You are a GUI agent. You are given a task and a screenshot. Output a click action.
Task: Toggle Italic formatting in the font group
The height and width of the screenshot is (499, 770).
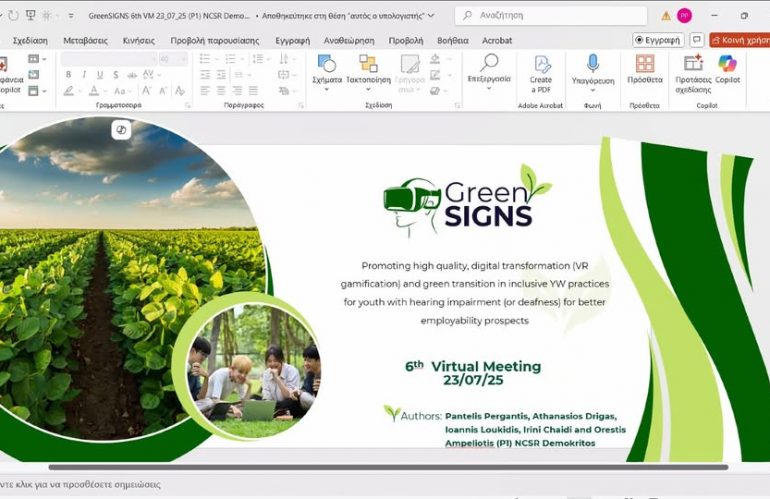pos(84,75)
